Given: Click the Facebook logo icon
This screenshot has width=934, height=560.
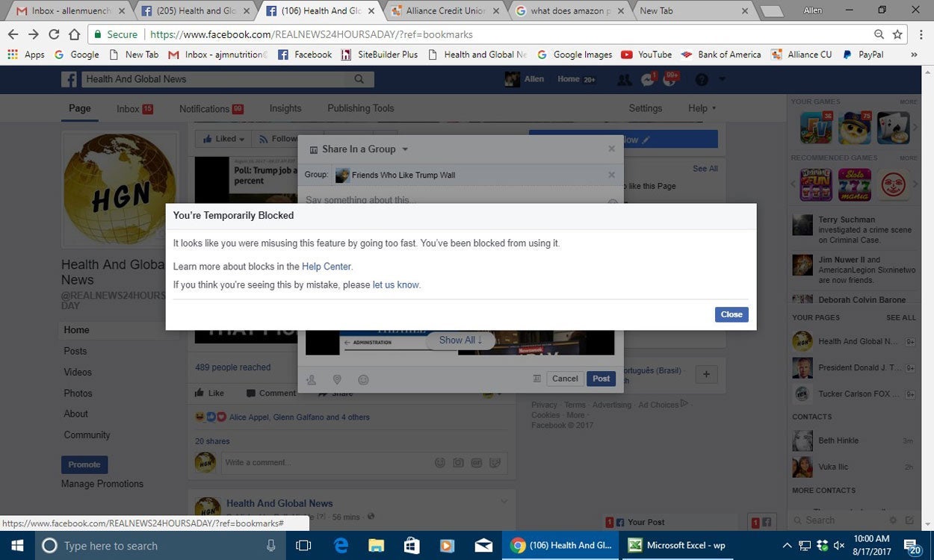Looking at the screenshot, I should [70, 79].
